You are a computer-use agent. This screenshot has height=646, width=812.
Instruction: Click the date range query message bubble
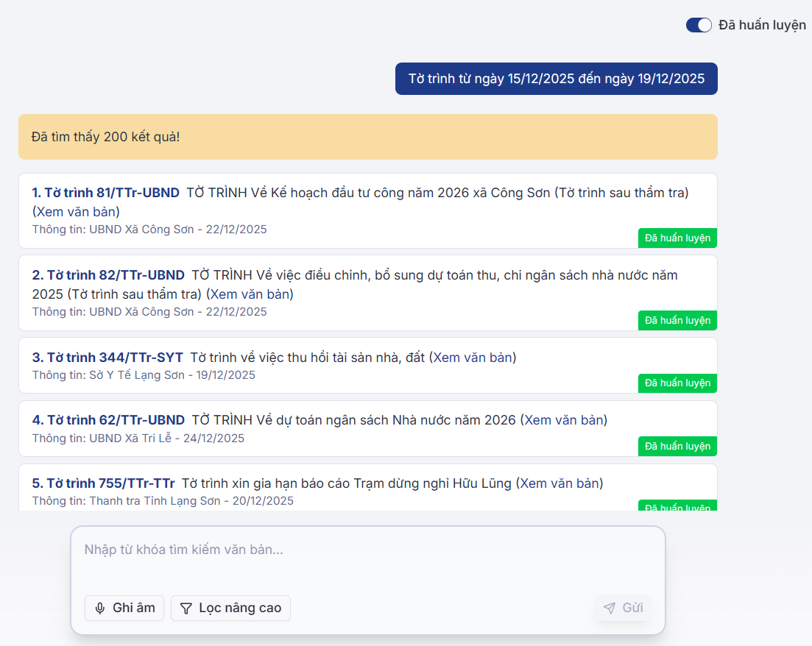[x=556, y=79]
